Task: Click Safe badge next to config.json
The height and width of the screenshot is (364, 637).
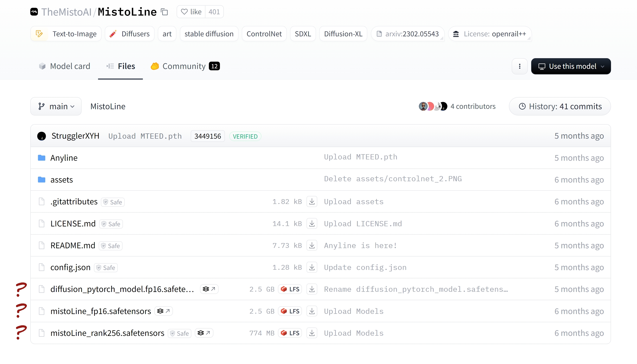Action: click(x=106, y=268)
